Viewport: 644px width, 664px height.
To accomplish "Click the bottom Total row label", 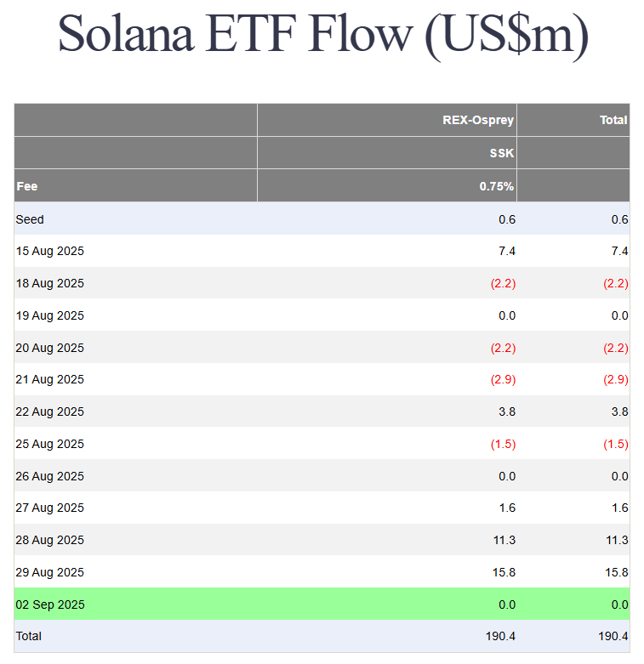I will click(29, 636).
